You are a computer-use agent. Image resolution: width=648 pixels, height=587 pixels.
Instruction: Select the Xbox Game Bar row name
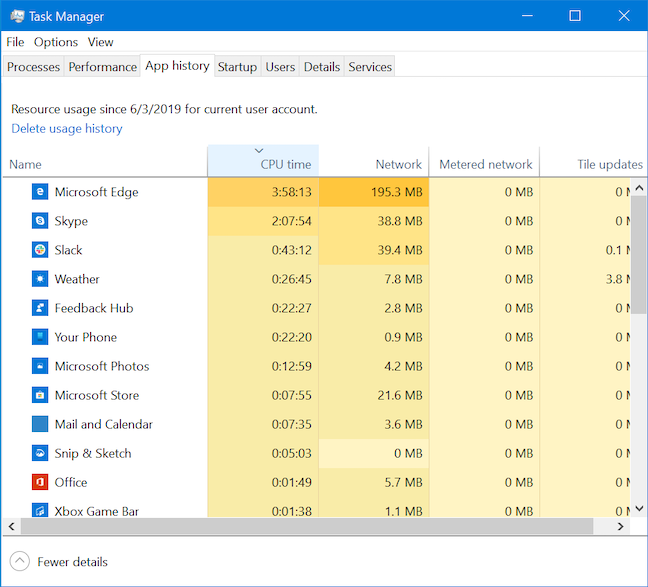click(x=96, y=511)
